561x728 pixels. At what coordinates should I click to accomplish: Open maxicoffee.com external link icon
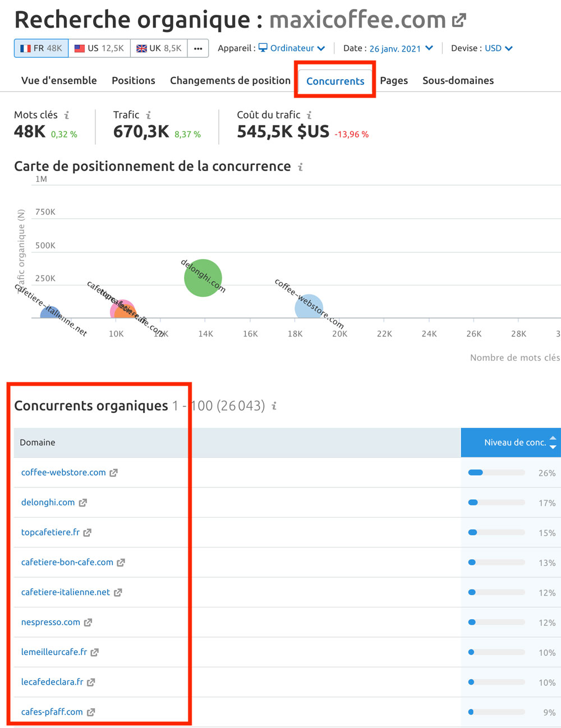click(459, 20)
